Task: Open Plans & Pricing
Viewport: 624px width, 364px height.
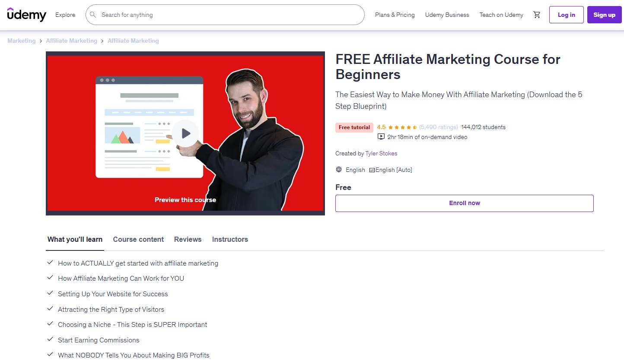Action: [x=395, y=15]
